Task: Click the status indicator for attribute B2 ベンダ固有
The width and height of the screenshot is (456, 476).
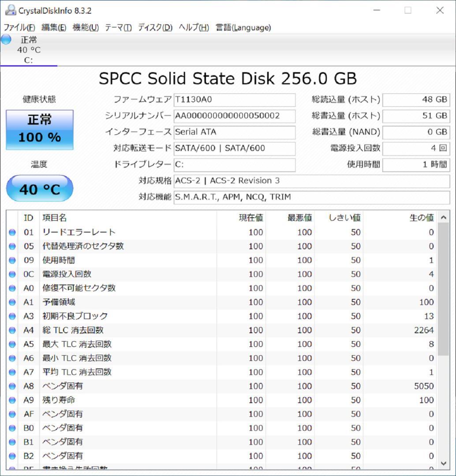Action: click(x=12, y=456)
